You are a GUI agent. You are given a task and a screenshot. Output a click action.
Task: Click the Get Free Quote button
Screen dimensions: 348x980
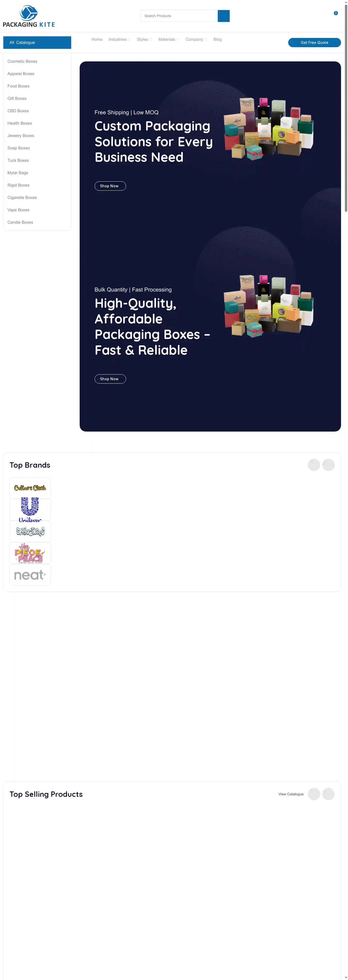coord(314,43)
